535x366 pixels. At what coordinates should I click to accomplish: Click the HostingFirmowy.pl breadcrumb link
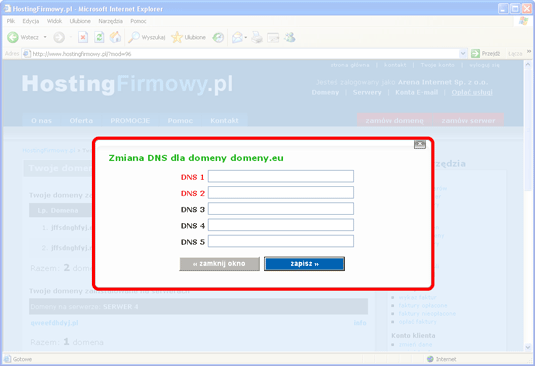coord(49,150)
